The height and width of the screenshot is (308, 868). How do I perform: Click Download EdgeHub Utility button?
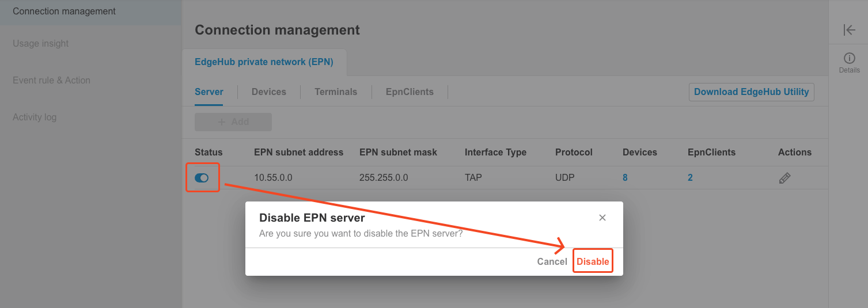tap(751, 92)
